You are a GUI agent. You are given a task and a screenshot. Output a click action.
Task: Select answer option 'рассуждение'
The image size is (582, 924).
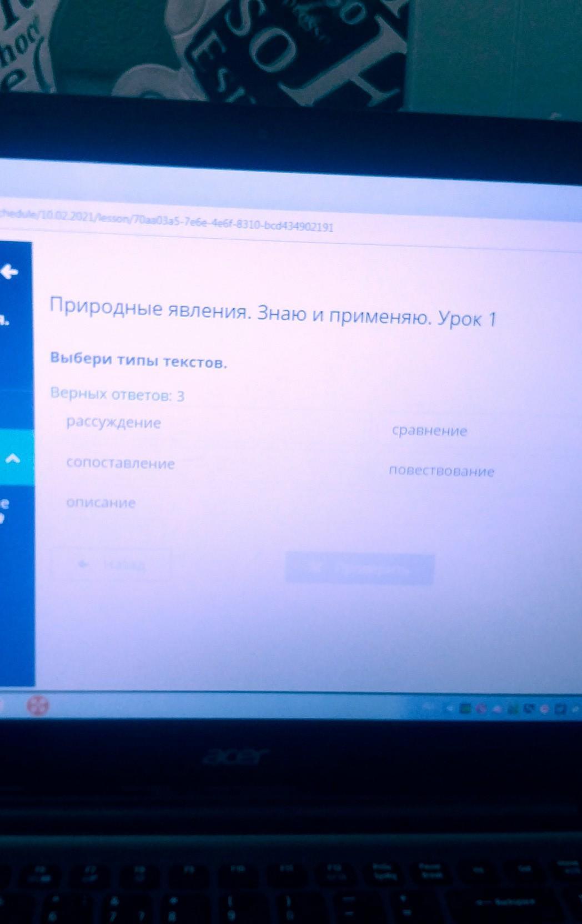point(113,423)
